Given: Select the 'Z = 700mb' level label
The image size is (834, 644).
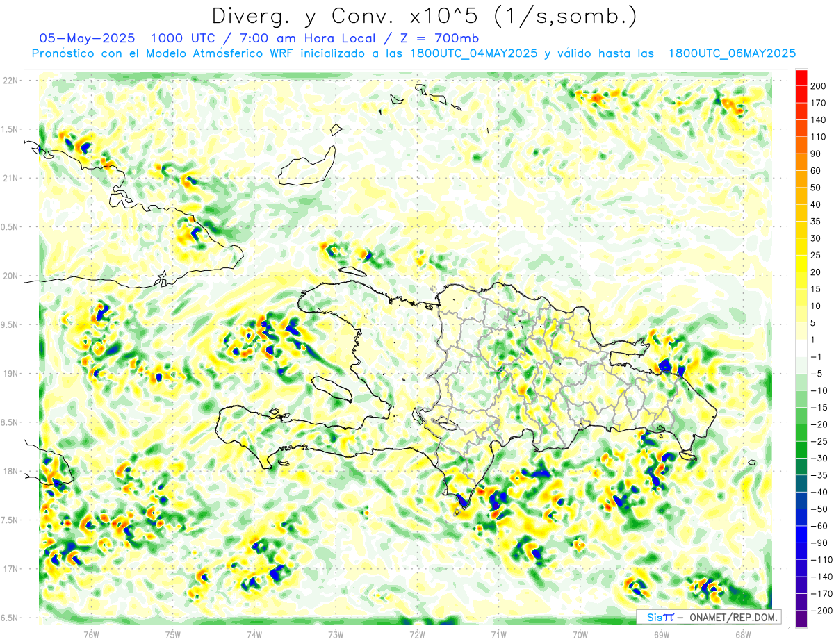Looking at the screenshot, I should coord(439,38).
